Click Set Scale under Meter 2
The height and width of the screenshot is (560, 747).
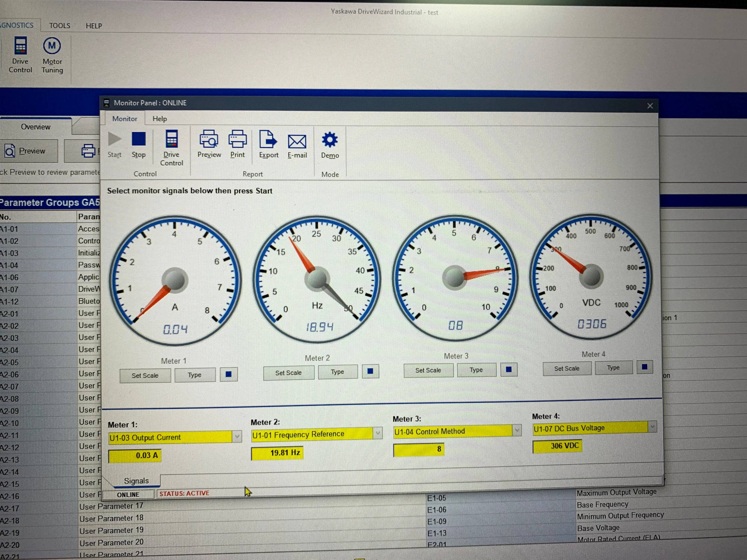288,373
